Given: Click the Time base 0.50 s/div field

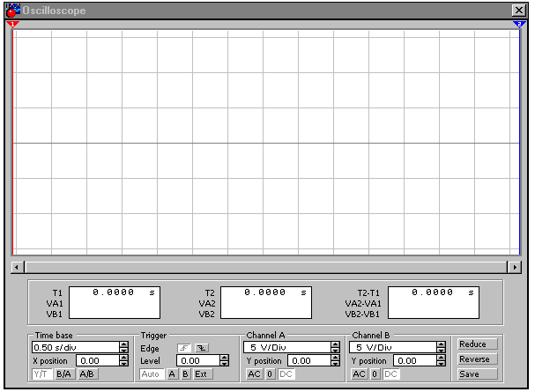Looking at the screenshot, I should 76,347.
